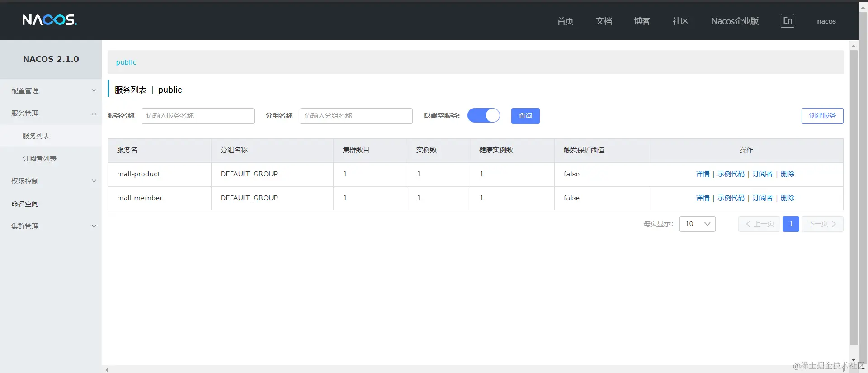Screen dimensions: 868x373
Task: Select page 1 in pagination
Action: tap(791, 224)
